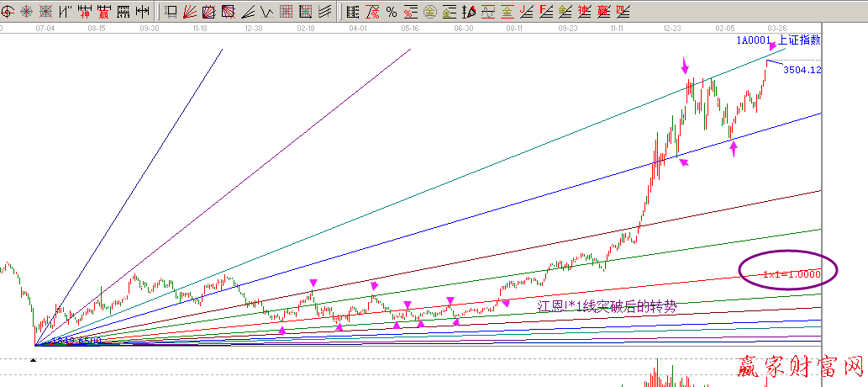Click the 上证指数 index title label

point(798,40)
